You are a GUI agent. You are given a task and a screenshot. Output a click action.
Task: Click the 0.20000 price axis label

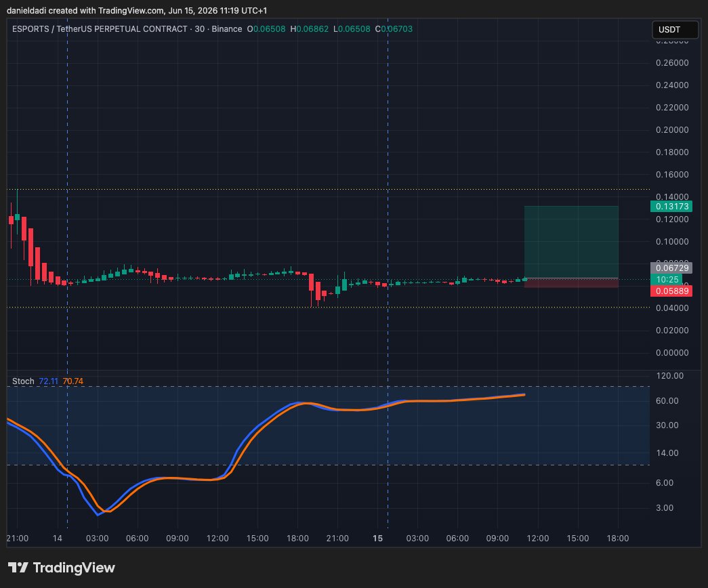(672, 129)
